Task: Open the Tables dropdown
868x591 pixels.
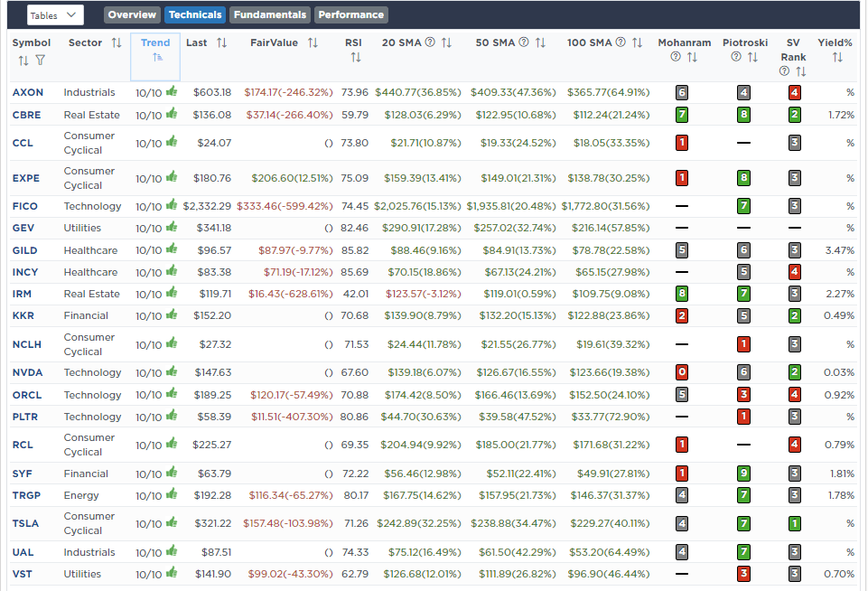Action: point(55,15)
